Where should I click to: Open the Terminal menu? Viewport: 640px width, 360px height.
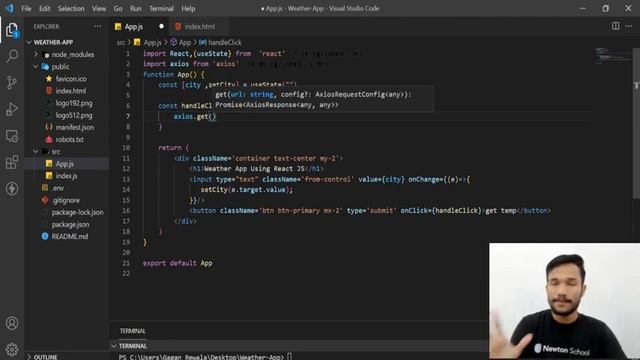[161, 9]
